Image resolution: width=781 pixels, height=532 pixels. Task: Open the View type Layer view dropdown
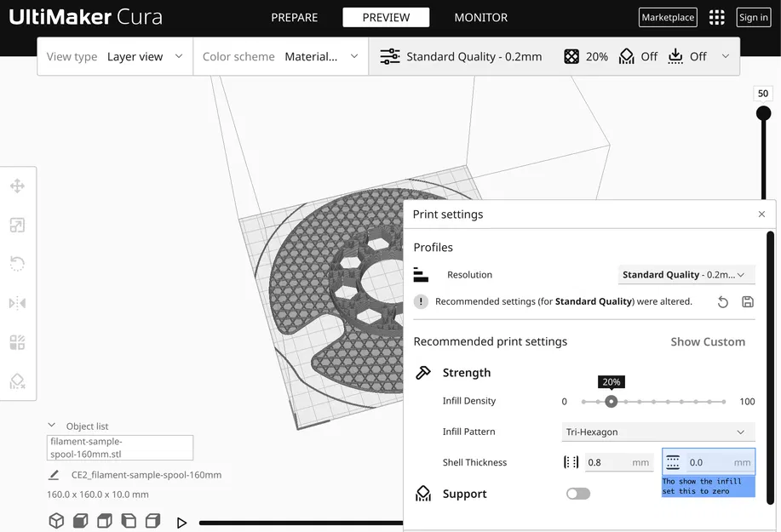pyautogui.click(x=115, y=57)
